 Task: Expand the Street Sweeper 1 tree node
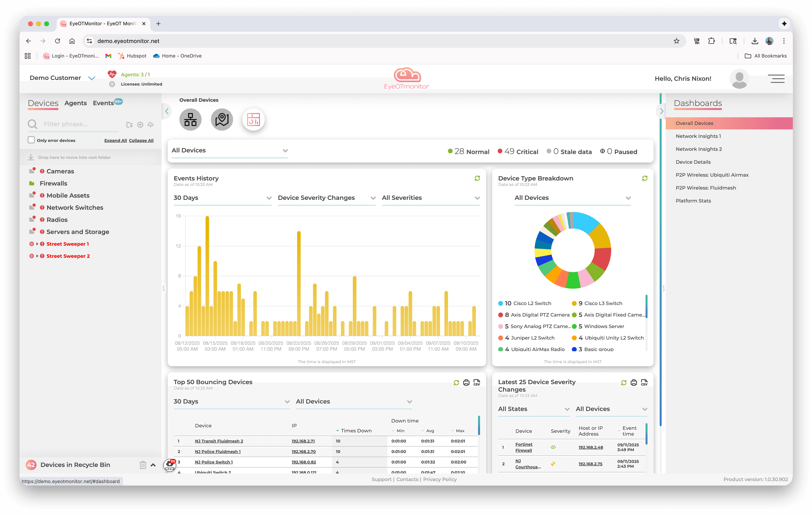(37, 244)
